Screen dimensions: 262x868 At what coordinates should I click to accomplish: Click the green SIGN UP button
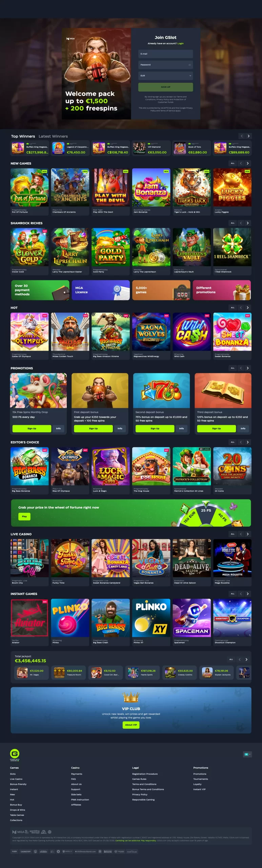tap(165, 87)
